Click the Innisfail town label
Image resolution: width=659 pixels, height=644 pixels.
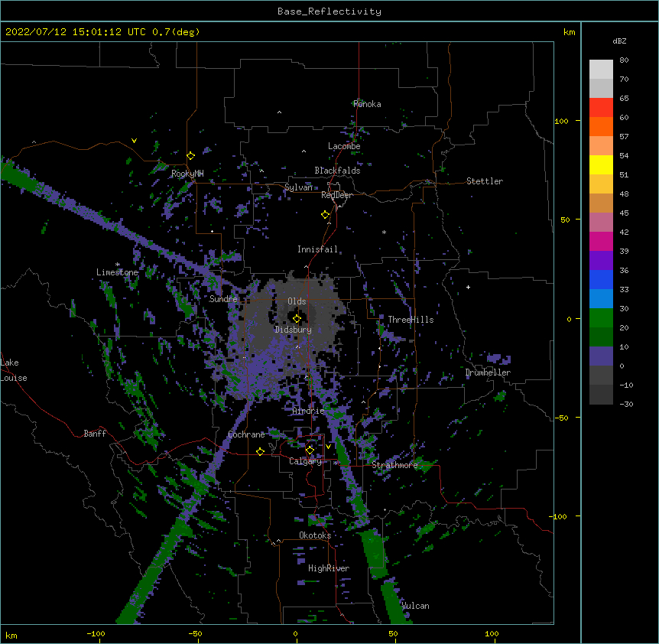click(317, 249)
